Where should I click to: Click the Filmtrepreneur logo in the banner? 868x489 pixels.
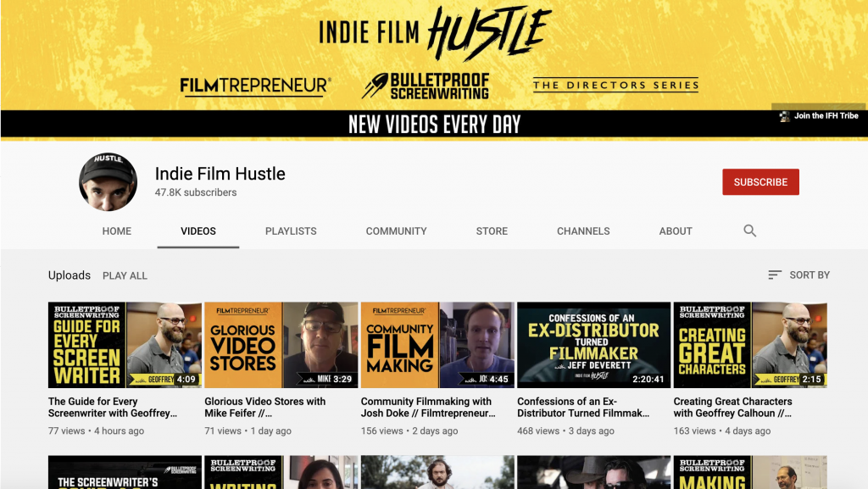click(255, 86)
